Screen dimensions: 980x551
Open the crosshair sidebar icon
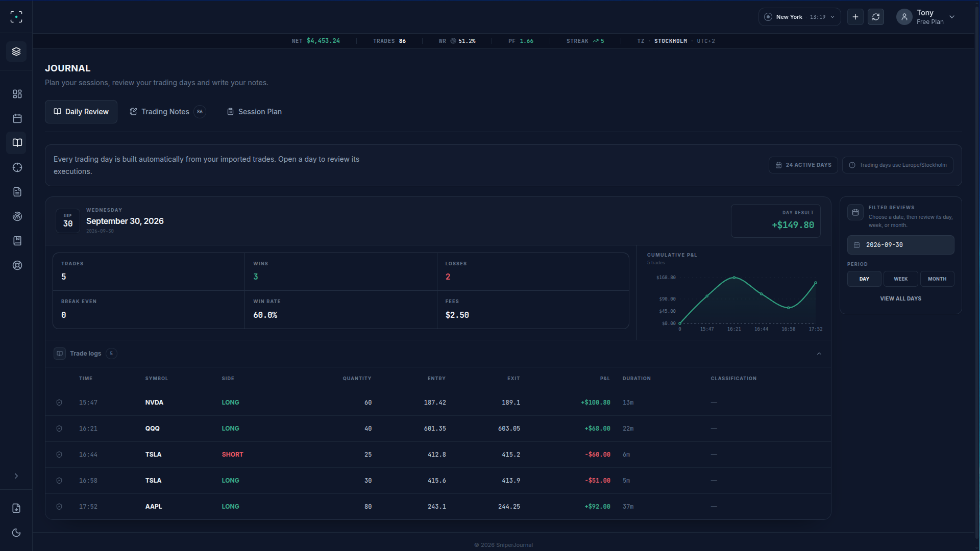point(17,167)
